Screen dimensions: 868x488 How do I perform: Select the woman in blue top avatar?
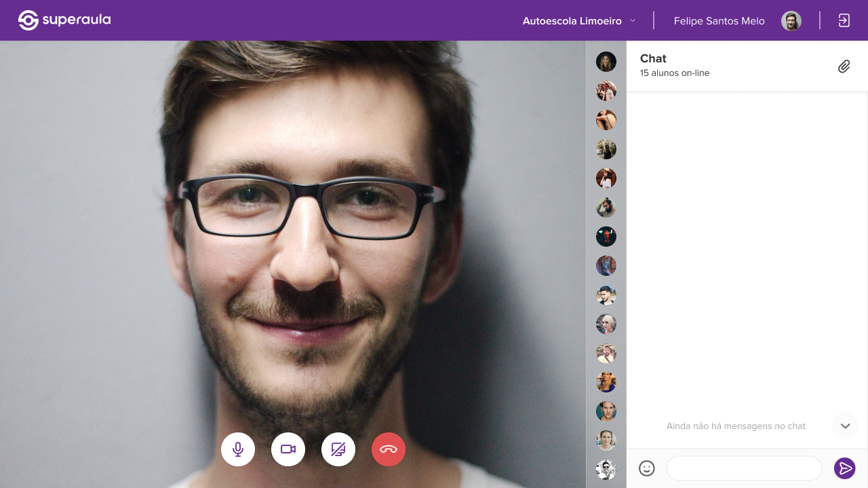click(606, 382)
